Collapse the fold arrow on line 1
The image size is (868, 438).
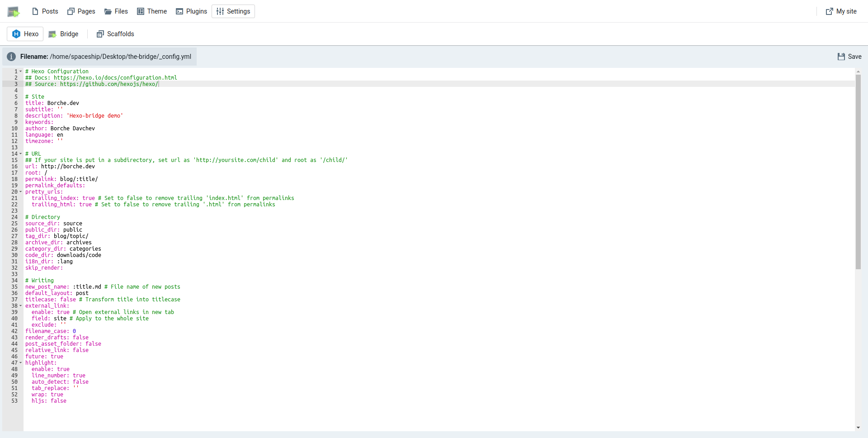click(x=21, y=71)
